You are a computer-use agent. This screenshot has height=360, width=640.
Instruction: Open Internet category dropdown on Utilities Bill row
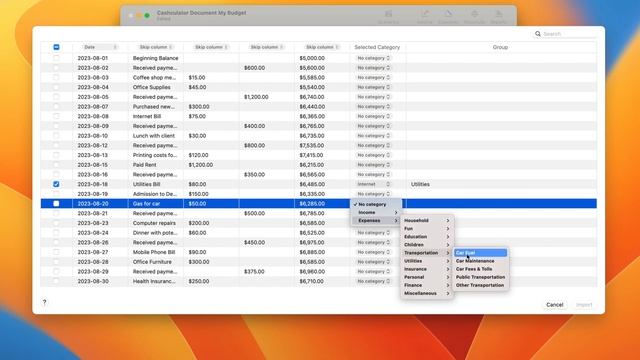tap(373, 184)
